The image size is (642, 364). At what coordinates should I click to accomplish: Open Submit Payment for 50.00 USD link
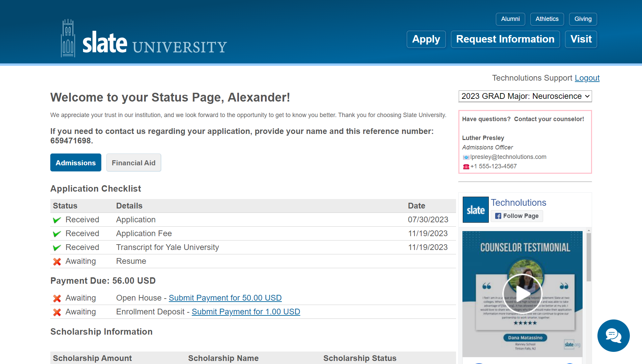[x=225, y=298]
